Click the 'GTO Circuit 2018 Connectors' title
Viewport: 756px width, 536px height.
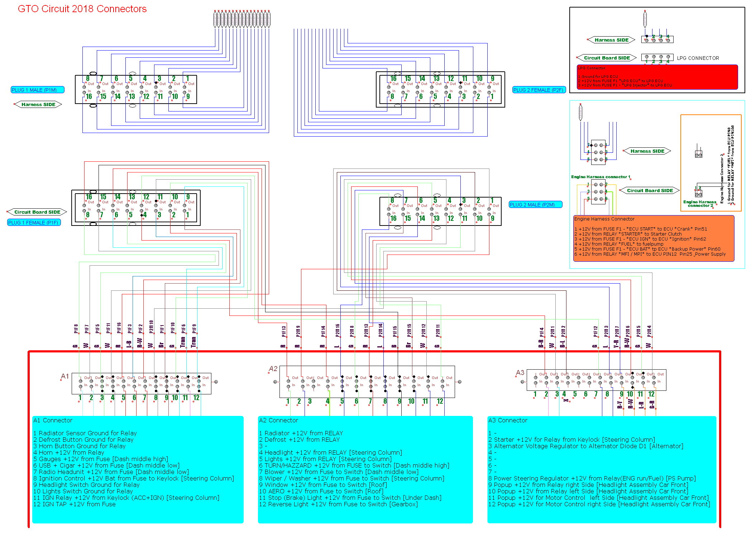point(82,9)
